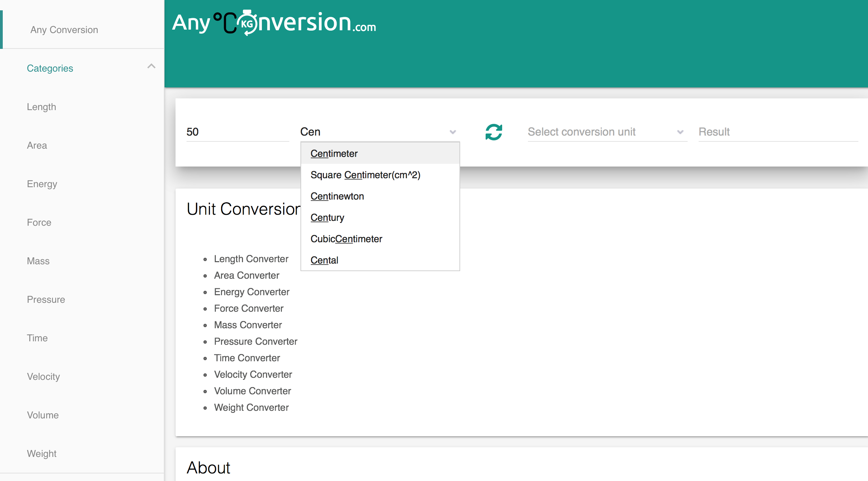868x481 pixels.
Task: Select Centinewton in the dropdown list
Action: coord(337,196)
